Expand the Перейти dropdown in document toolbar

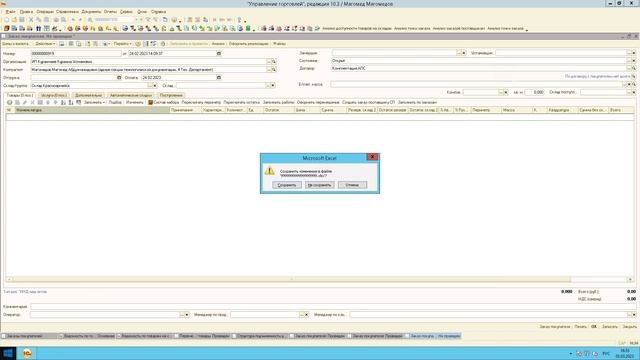[x=122, y=44]
